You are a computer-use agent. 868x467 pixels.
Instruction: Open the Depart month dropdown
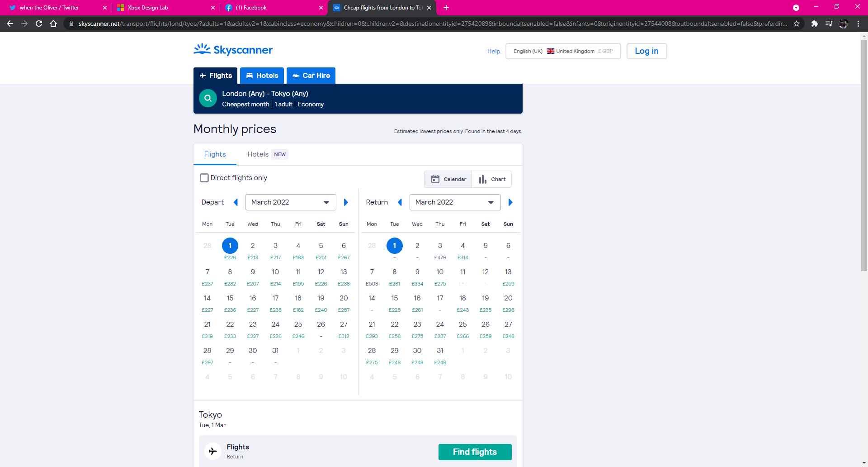[x=290, y=202]
